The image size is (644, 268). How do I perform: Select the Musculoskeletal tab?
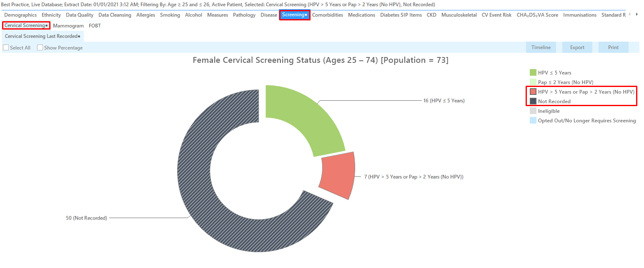(459, 15)
